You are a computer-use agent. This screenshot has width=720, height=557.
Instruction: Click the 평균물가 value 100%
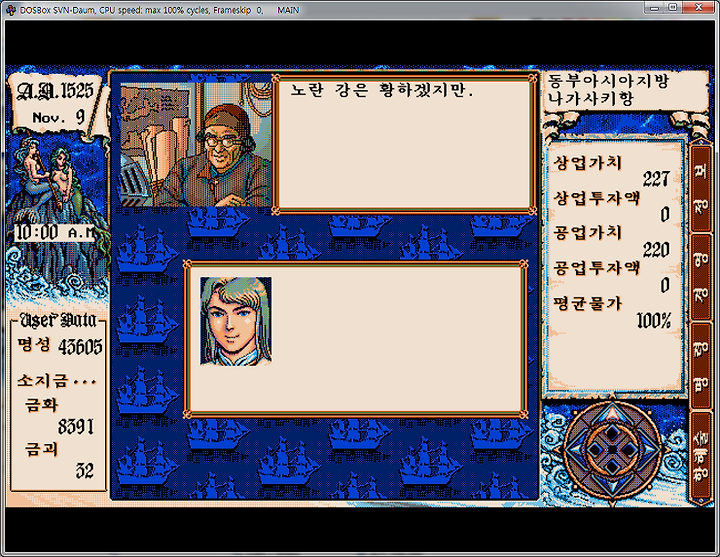pos(654,321)
